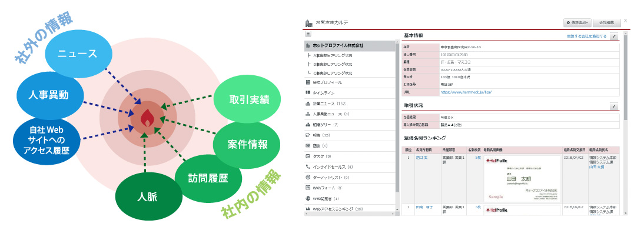Click the Webフォーム form icon
This screenshot has height=230, width=644.
[x=308, y=188]
